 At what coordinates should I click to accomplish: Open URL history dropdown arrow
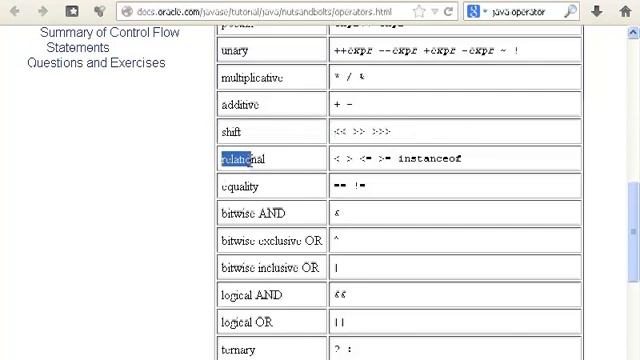[x=435, y=11]
